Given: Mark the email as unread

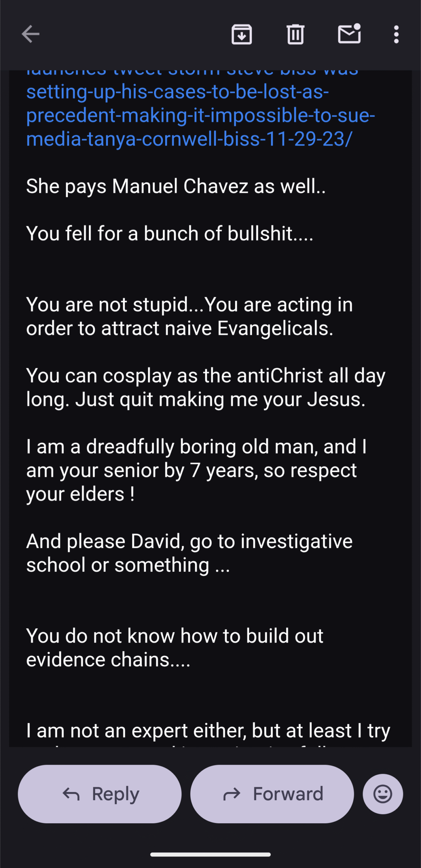Looking at the screenshot, I should tap(349, 34).
